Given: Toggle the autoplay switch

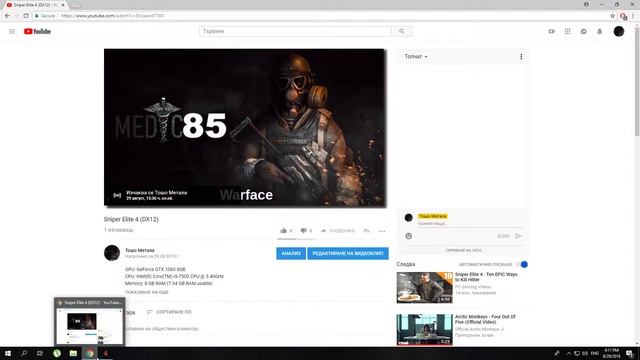Looking at the screenshot, I should 522,264.
